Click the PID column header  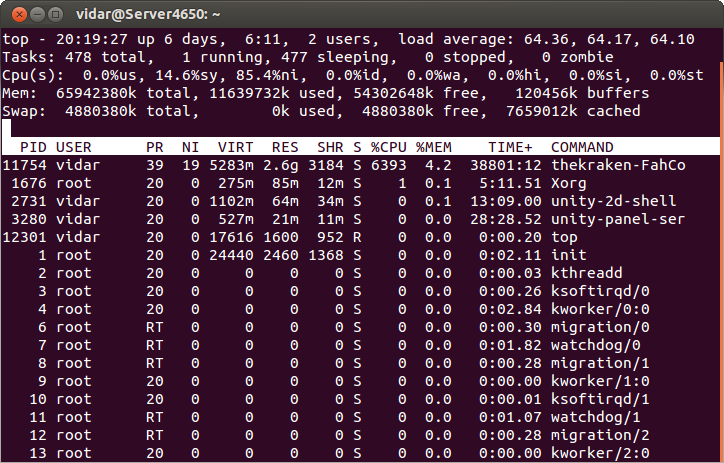[x=33, y=147]
